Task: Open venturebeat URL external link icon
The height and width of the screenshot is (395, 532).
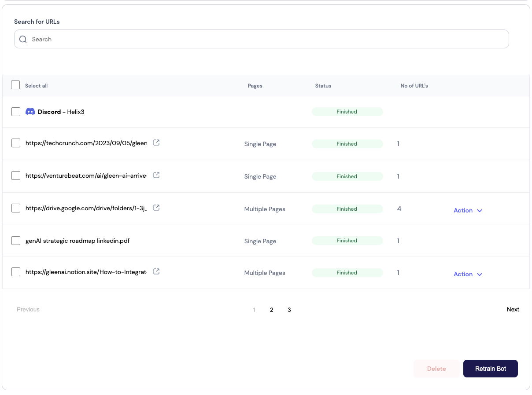Action: point(156,175)
